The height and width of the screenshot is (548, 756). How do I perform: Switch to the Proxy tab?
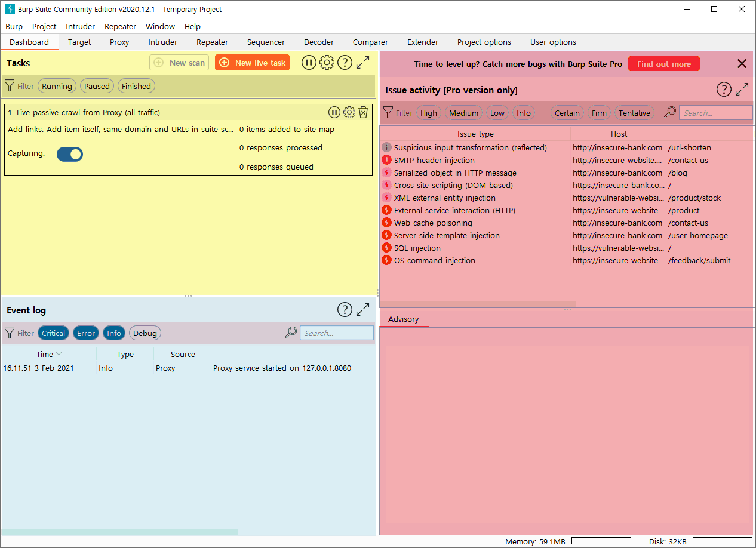pos(119,42)
